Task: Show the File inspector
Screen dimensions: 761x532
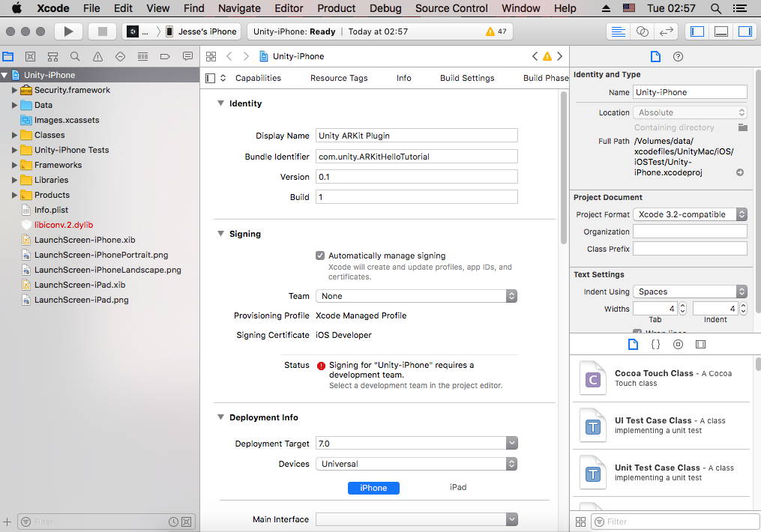Action: pyautogui.click(x=655, y=57)
